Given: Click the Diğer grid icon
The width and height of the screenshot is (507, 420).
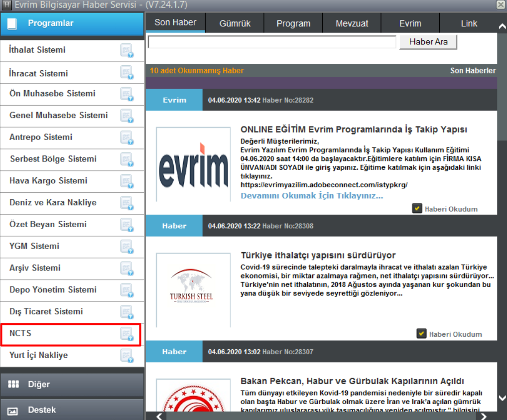Looking at the screenshot, I should [13, 384].
